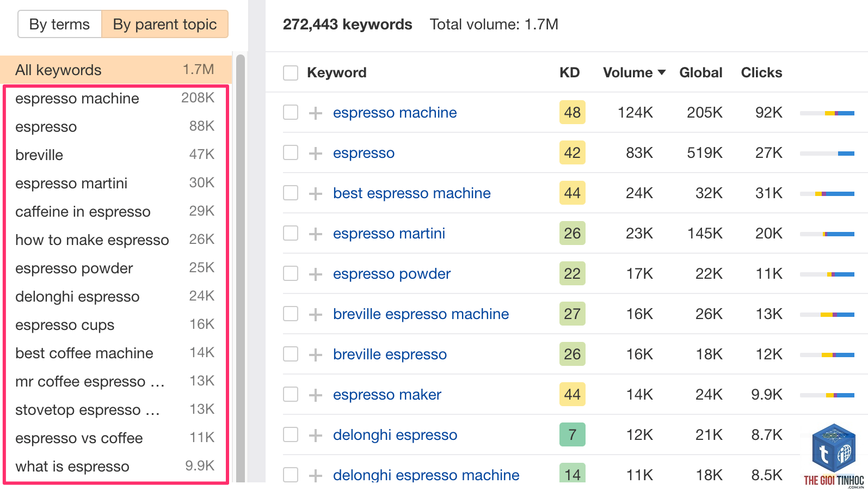Filter by espresso machine parent topic

click(115, 99)
